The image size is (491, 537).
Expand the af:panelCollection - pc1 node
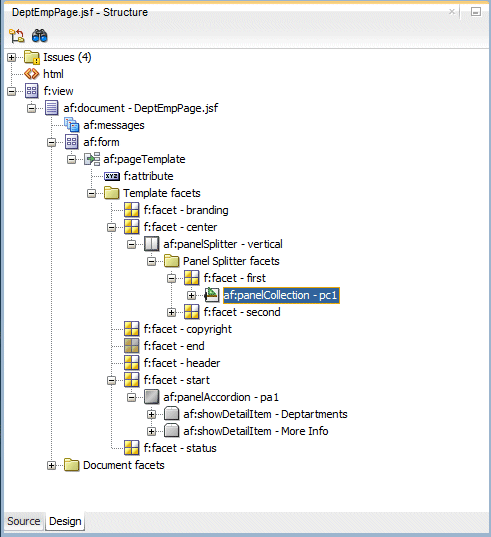click(191, 295)
